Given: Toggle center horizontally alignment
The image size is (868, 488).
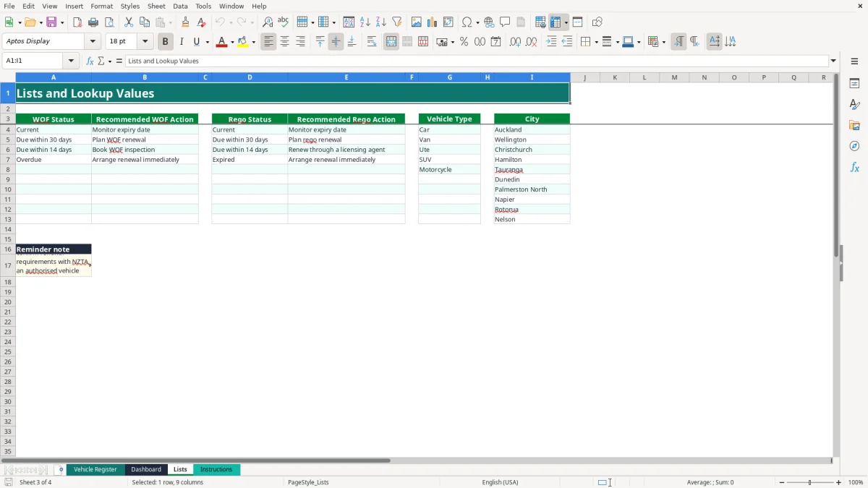Looking at the screenshot, I should tap(284, 42).
